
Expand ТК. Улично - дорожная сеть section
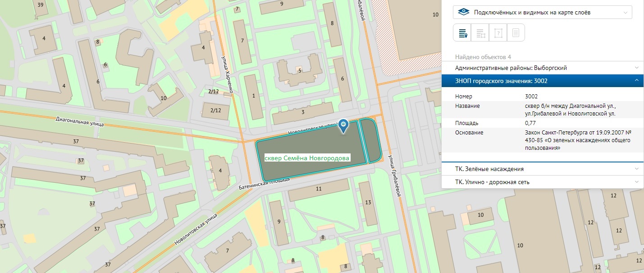click(543, 182)
